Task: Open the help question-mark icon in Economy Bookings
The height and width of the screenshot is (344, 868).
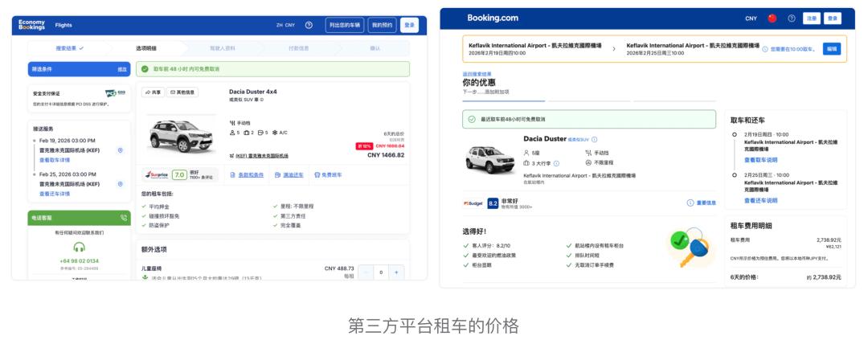Action: click(309, 25)
